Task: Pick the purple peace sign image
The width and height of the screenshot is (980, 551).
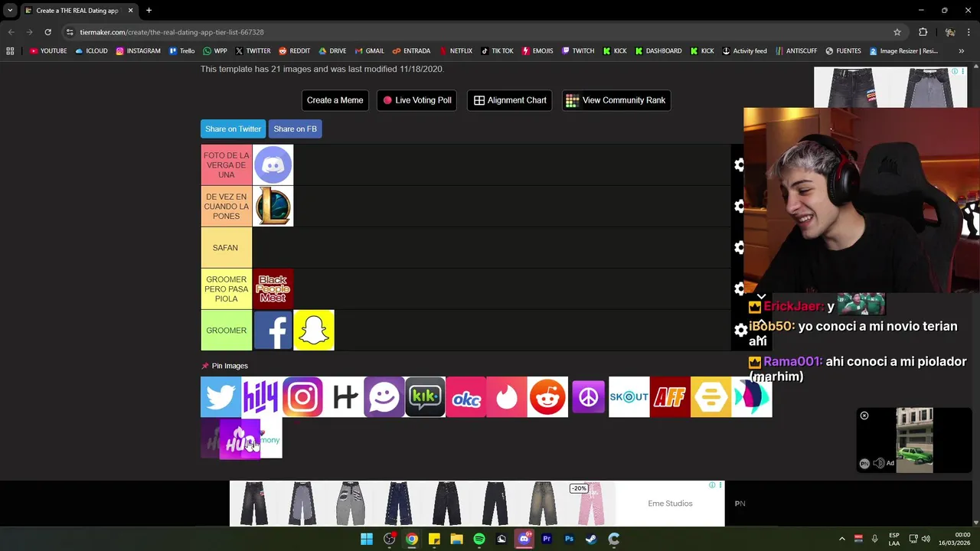Action: [588, 396]
